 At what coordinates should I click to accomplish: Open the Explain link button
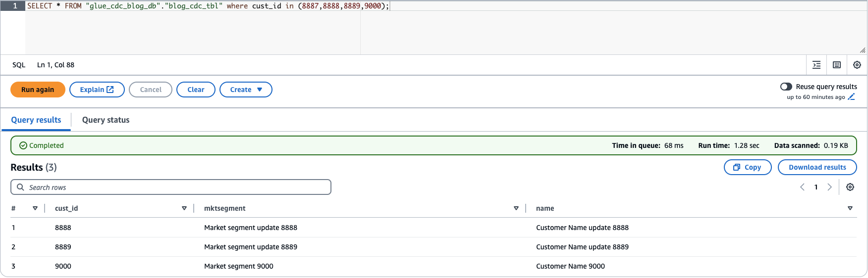pyautogui.click(x=97, y=90)
